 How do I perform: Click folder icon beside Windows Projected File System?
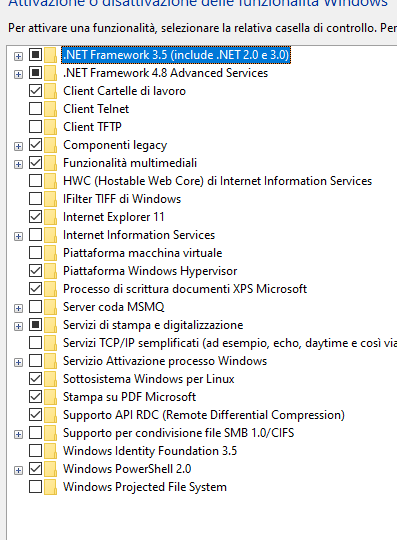[x=50, y=487]
